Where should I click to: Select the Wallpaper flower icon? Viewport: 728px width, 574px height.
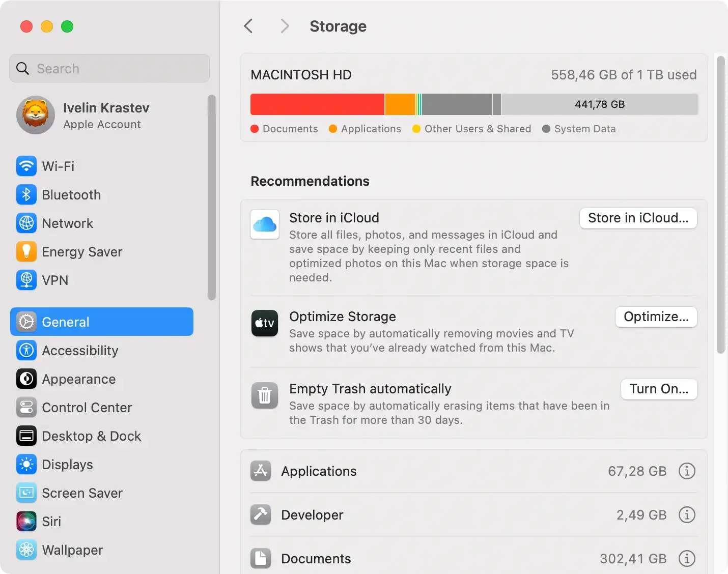tap(26, 550)
